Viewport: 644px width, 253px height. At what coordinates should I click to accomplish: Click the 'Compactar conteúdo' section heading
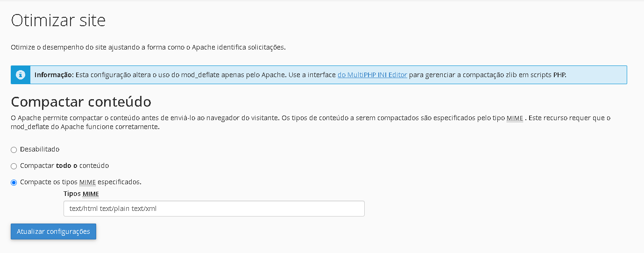click(81, 101)
